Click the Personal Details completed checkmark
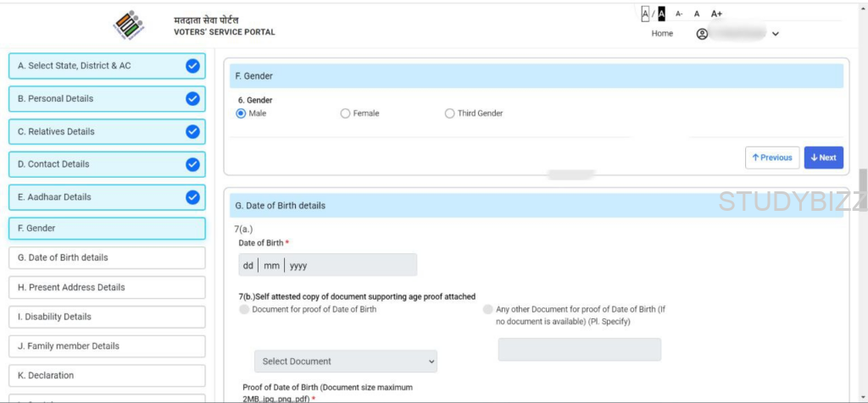Image resolution: width=868 pixels, height=403 pixels. [192, 98]
